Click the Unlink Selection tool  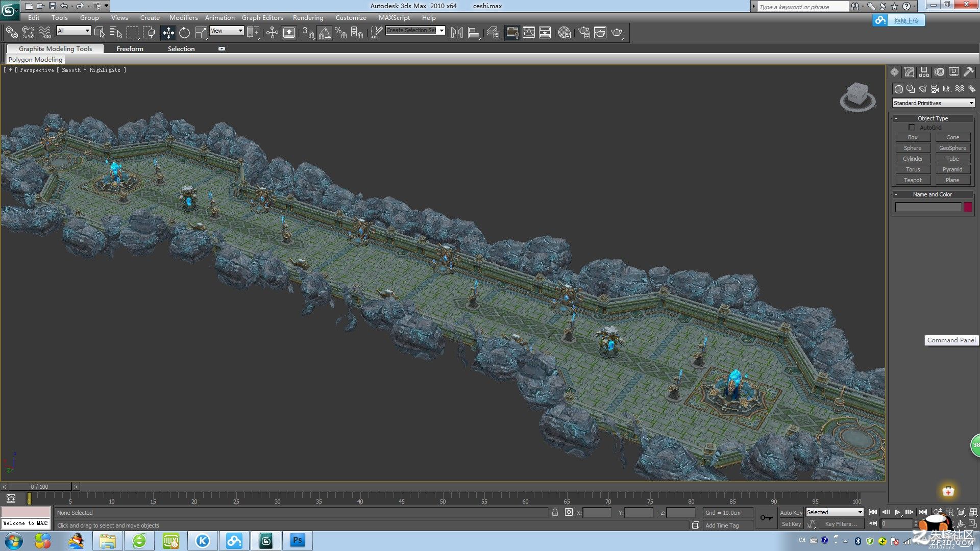coord(28,33)
